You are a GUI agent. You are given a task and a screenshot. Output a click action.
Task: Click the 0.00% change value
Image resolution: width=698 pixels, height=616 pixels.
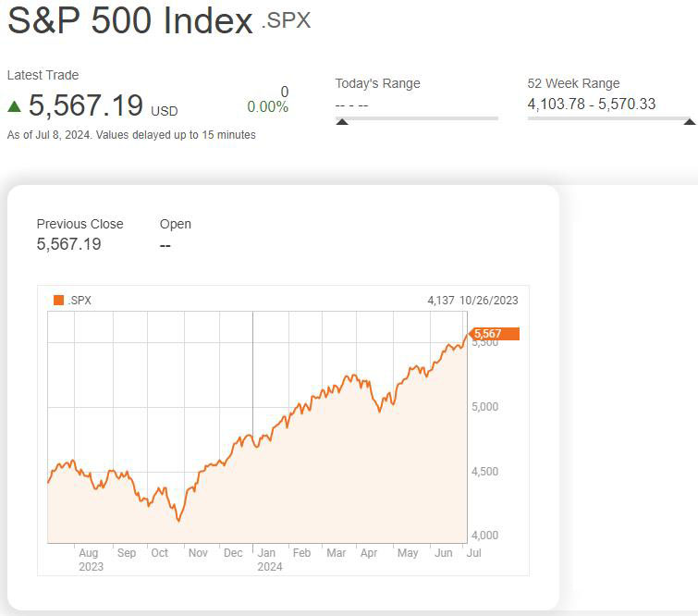(267, 107)
